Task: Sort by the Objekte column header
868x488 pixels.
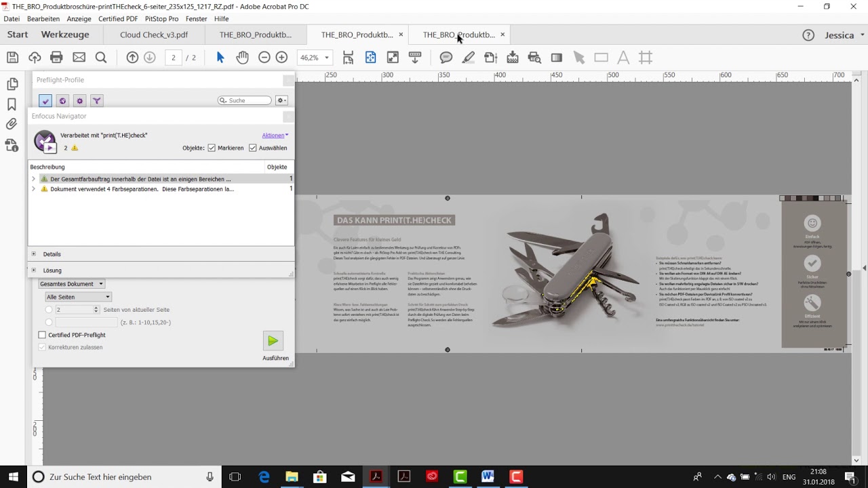Action: point(277,167)
